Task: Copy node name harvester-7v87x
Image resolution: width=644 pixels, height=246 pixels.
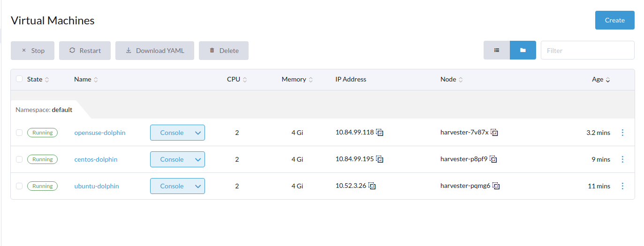Action: pyautogui.click(x=494, y=133)
